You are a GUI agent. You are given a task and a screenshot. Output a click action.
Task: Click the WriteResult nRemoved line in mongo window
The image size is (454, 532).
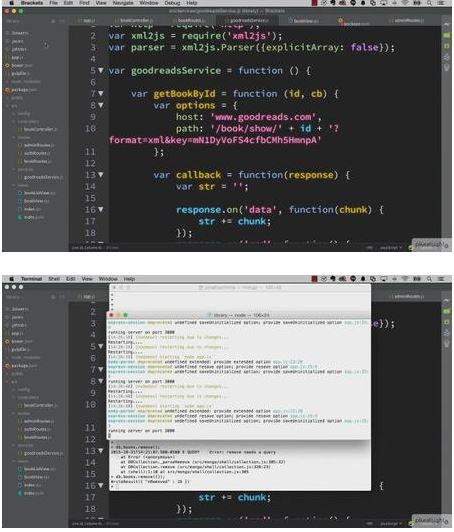click(150, 481)
